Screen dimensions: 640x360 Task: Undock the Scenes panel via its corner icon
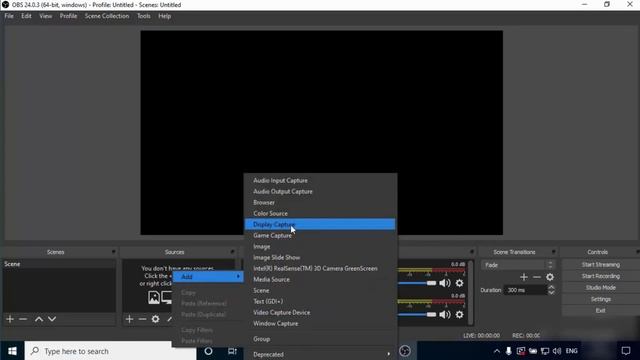point(113,252)
